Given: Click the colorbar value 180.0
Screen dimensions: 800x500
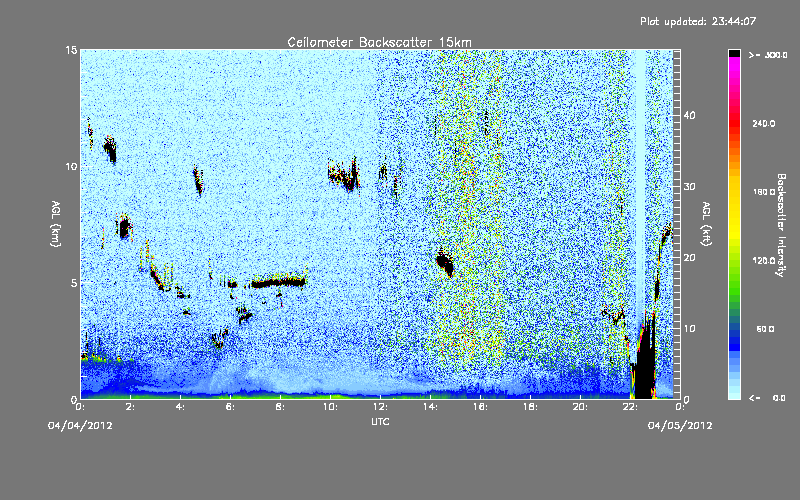Looking at the screenshot, I should click(764, 192).
